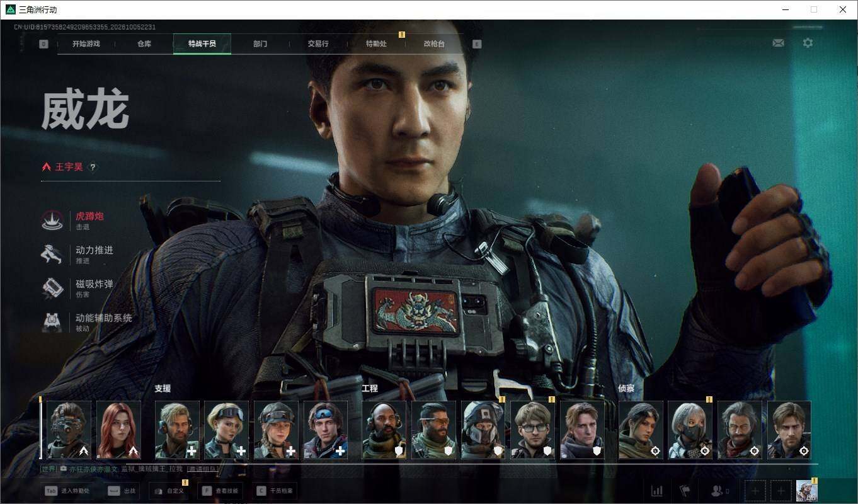Select the red-haired female operator portrait

click(118, 430)
